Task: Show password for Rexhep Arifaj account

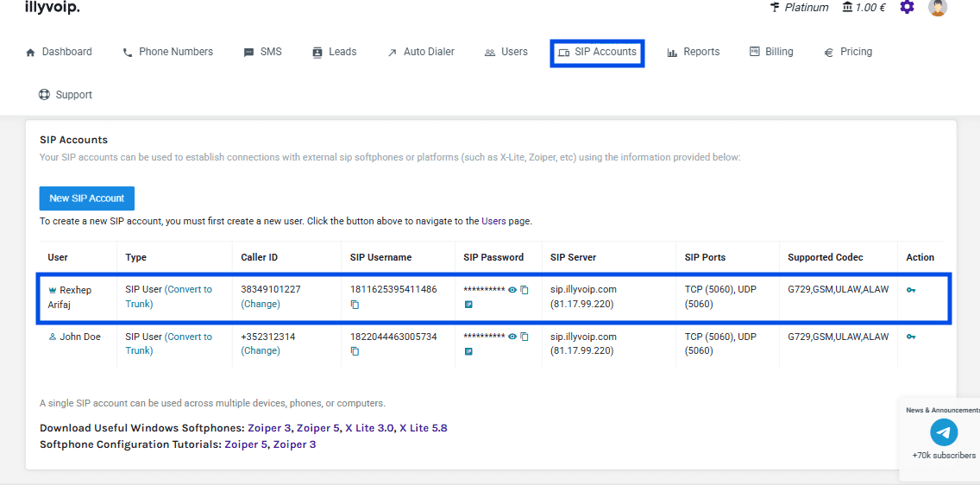Action: 512,290
